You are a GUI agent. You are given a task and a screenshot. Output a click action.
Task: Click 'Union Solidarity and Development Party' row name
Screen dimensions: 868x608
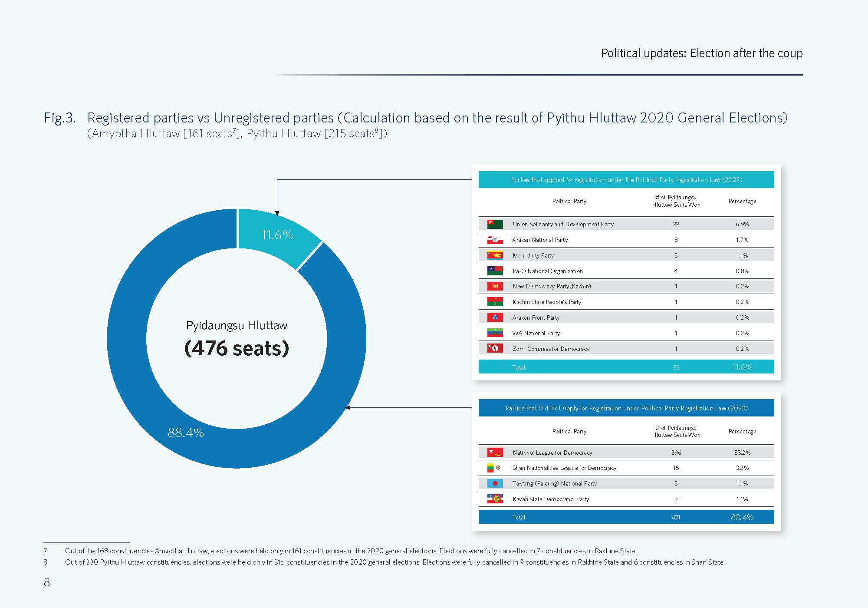pyautogui.click(x=563, y=224)
